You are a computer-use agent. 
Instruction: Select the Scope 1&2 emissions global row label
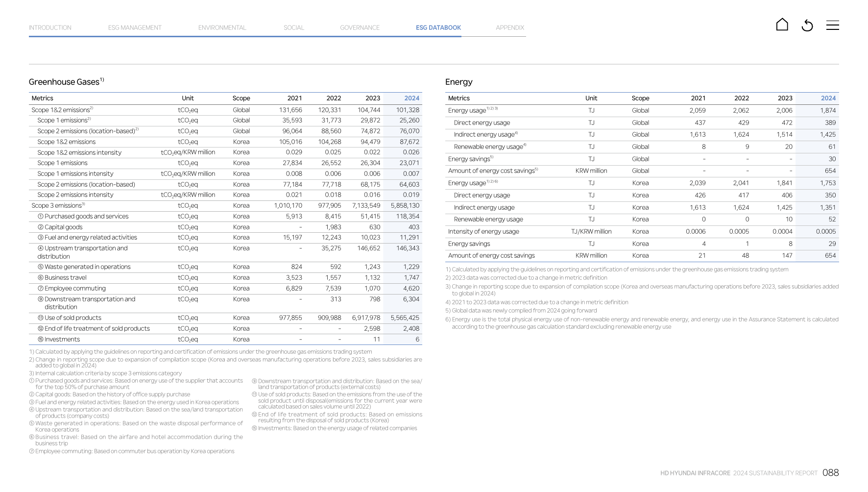pos(62,110)
